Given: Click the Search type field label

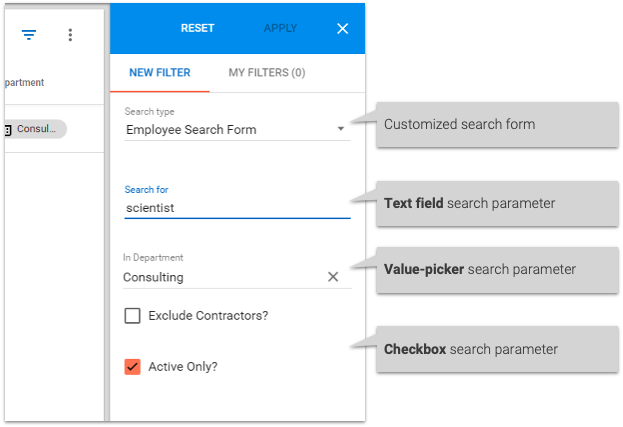Looking at the screenshot, I should (149, 112).
